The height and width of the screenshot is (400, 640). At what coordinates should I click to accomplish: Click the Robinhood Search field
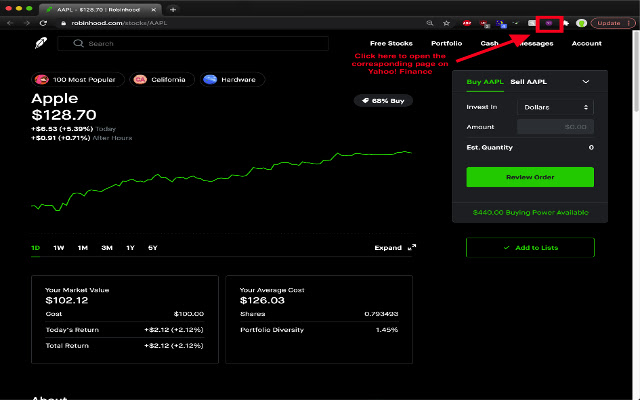[193, 43]
